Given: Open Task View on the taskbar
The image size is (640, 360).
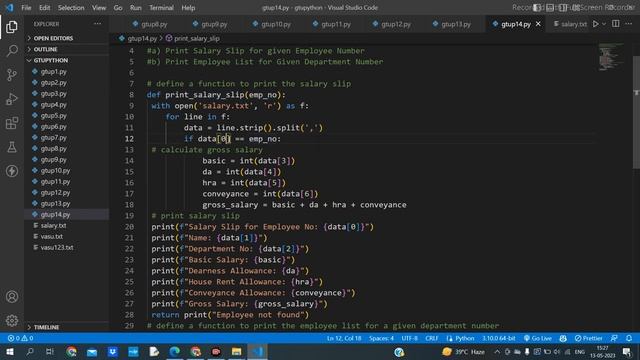Looking at the screenshot, I should pos(50,351).
